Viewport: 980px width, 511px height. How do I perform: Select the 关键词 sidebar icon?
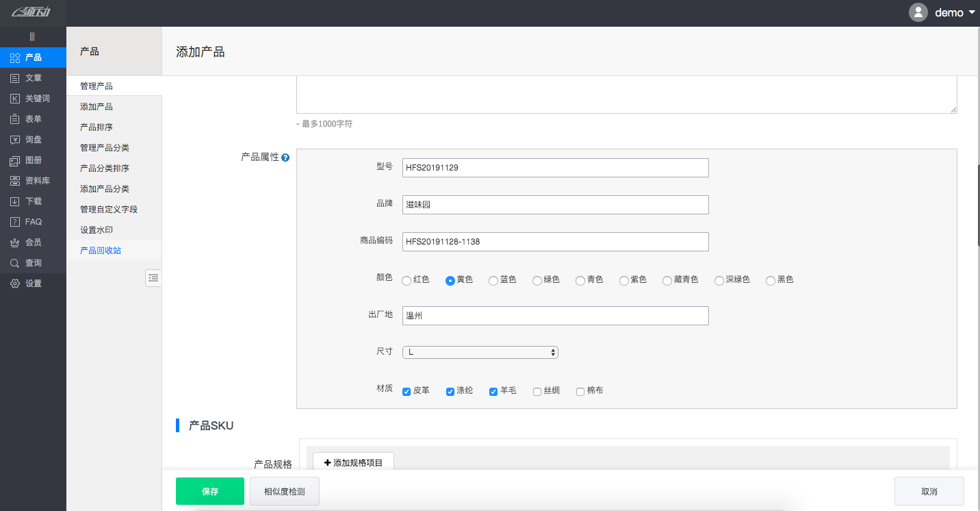(32, 98)
